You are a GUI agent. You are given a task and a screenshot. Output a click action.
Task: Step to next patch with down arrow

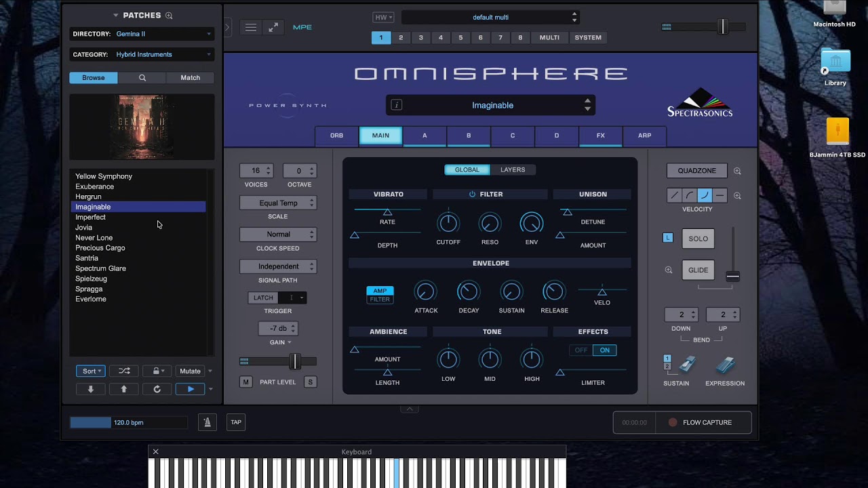click(x=90, y=389)
